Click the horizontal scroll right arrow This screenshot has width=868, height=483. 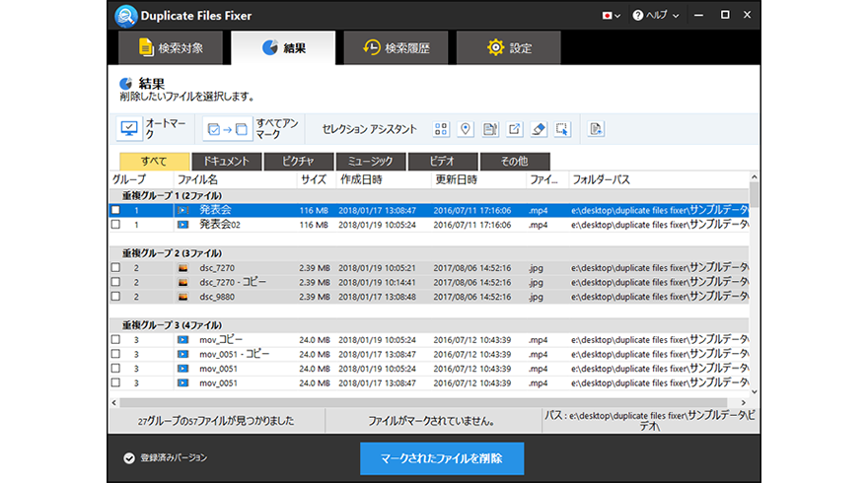point(744,403)
